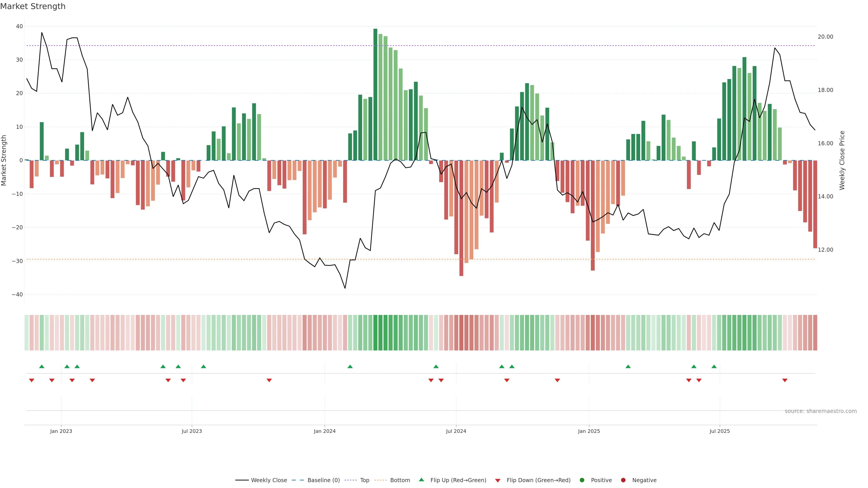Screen dimensions: 868x488
Task: Click the leftmost green flip-up triangle marker
Action: point(42,366)
